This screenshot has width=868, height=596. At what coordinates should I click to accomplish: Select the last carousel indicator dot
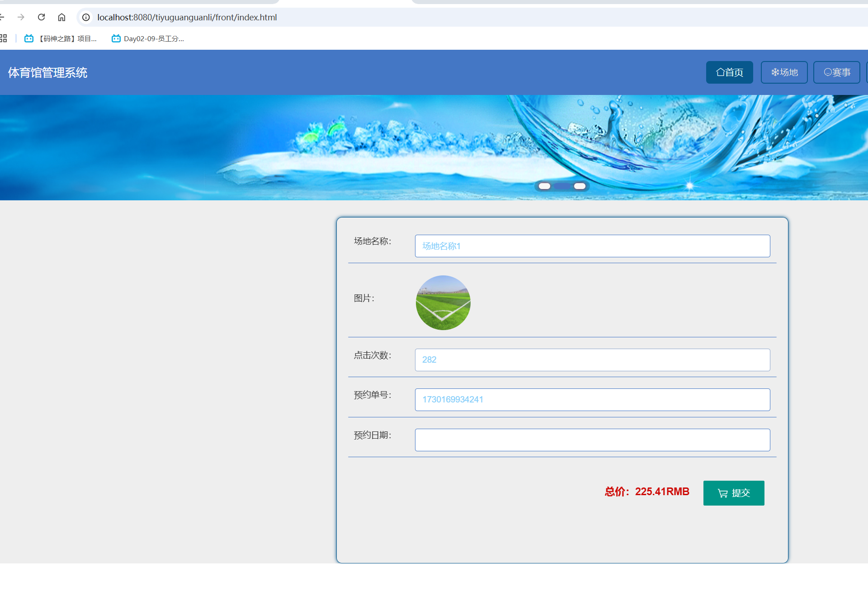pyautogui.click(x=580, y=186)
